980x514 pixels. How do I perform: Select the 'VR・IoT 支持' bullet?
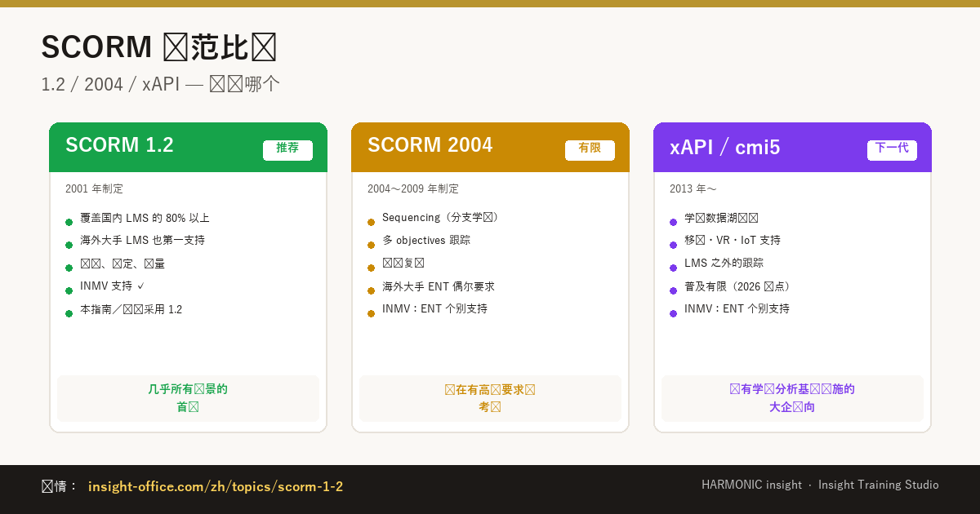click(732, 240)
